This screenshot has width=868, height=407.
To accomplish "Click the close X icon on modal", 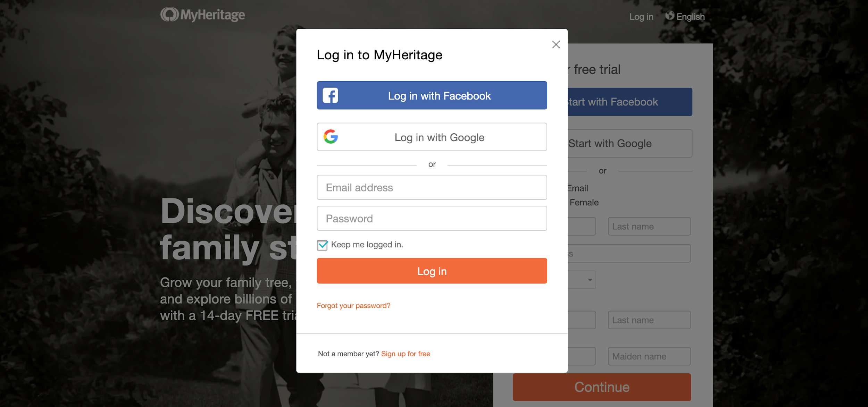I will click(x=555, y=45).
